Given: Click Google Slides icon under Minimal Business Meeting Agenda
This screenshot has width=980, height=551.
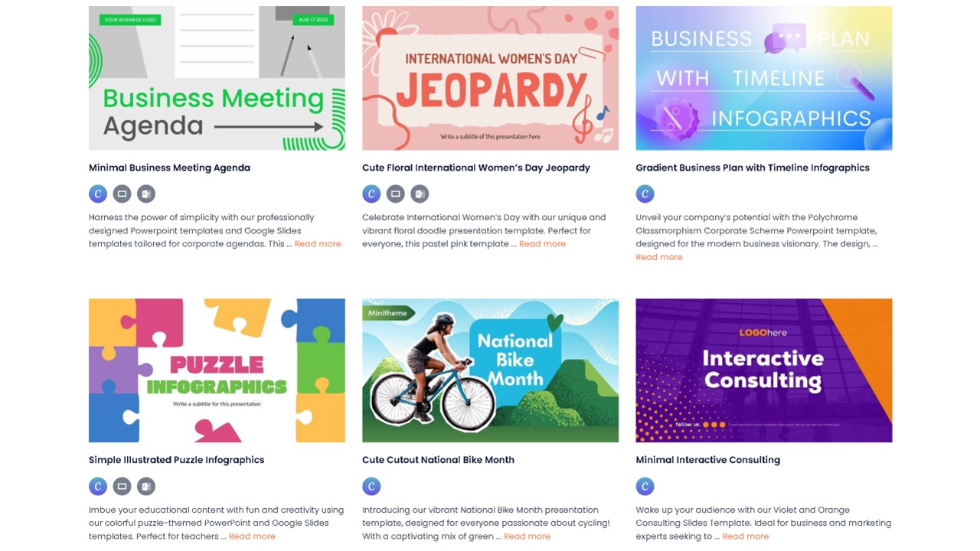Looking at the screenshot, I should tap(122, 194).
